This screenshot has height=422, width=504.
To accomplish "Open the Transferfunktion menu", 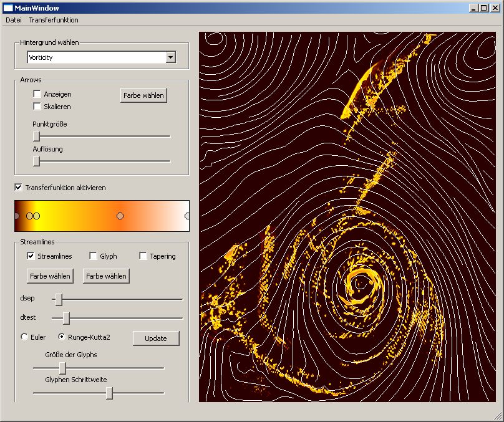I will 54,20.
